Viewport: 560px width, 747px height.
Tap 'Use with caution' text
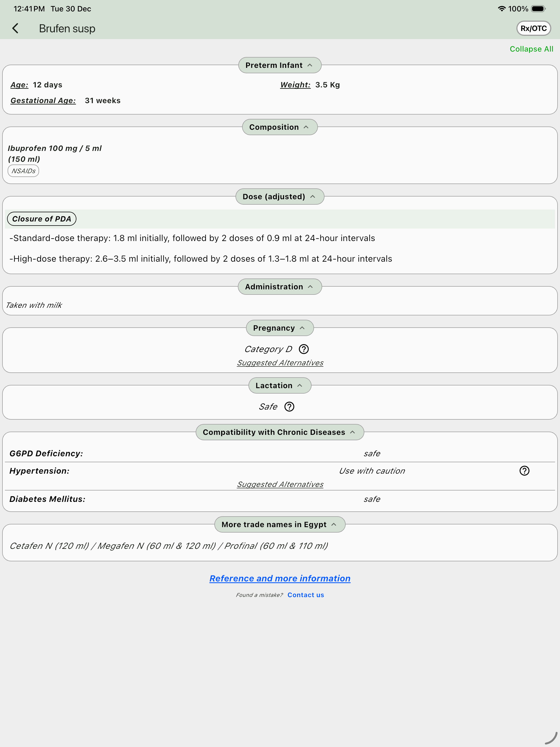372,471
